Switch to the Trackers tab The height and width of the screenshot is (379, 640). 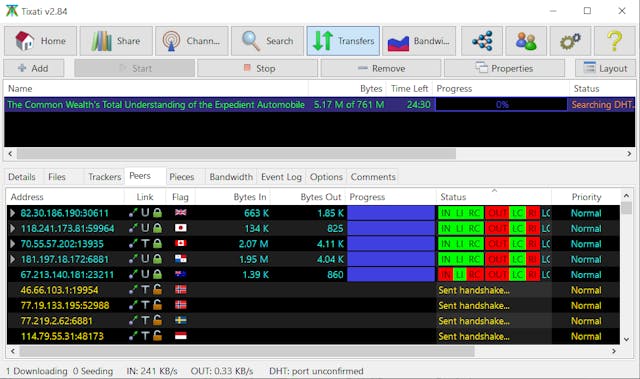tap(104, 177)
